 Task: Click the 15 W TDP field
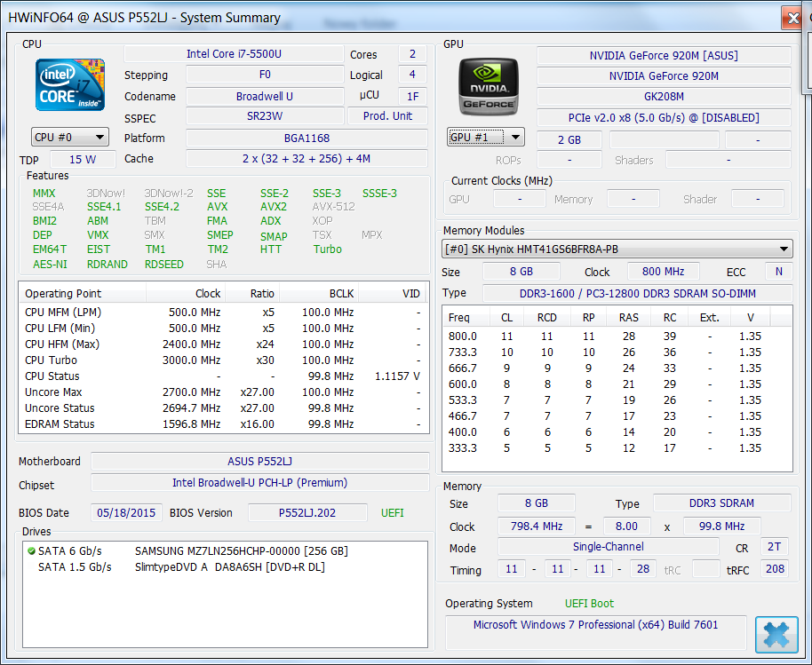tap(83, 160)
